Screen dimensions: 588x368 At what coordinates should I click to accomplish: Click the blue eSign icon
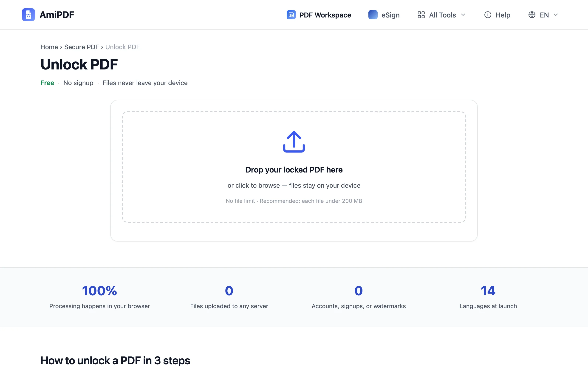click(373, 15)
